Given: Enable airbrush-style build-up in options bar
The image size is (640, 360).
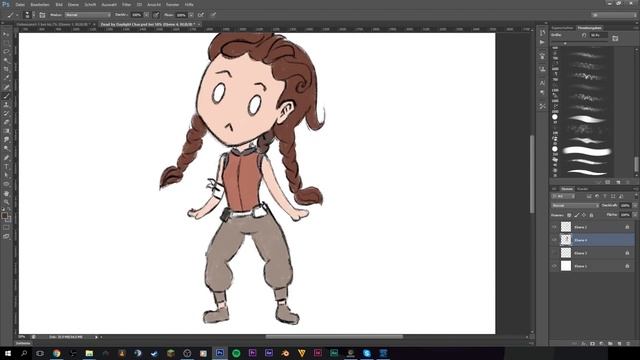Looking at the screenshot, I should coord(201,15).
